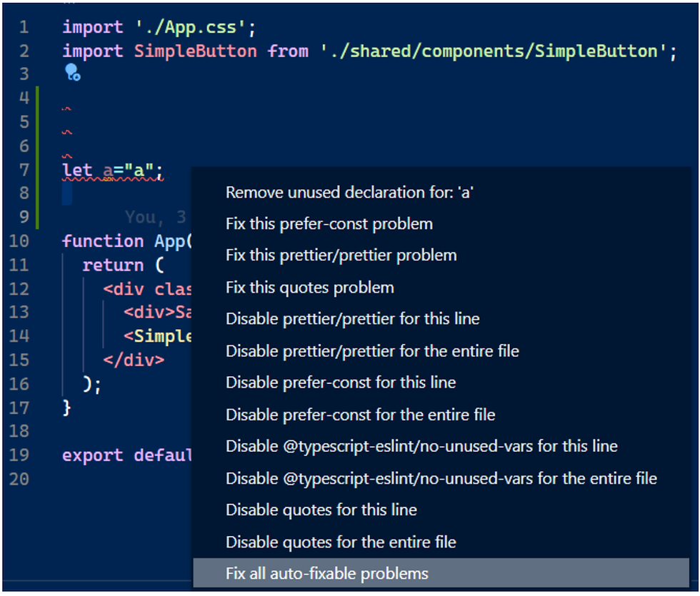
Task: Click line number 7 in the gutter
Action: [x=24, y=170]
